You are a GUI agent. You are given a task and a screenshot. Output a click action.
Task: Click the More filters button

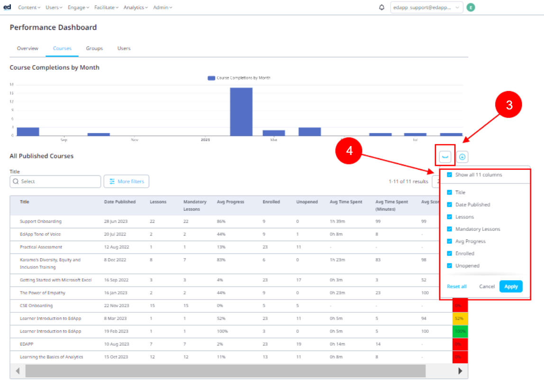127,182
